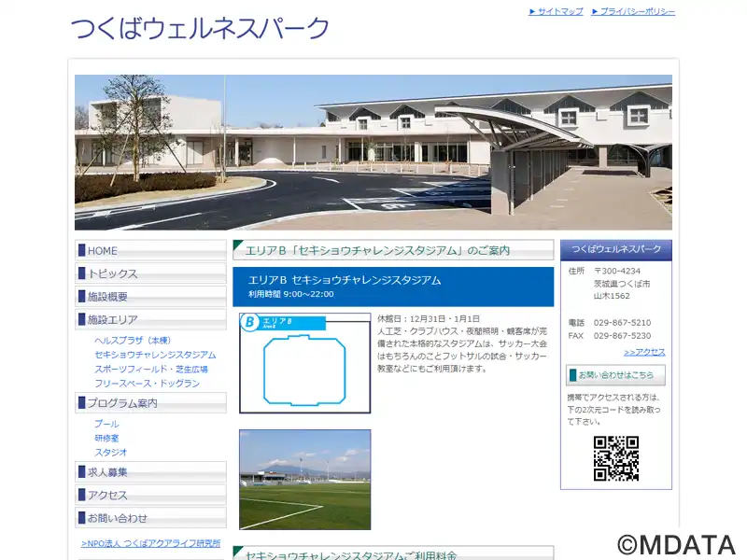Open the プライバシーポリシー link
This screenshot has height=560, width=747.
coord(633,11)
